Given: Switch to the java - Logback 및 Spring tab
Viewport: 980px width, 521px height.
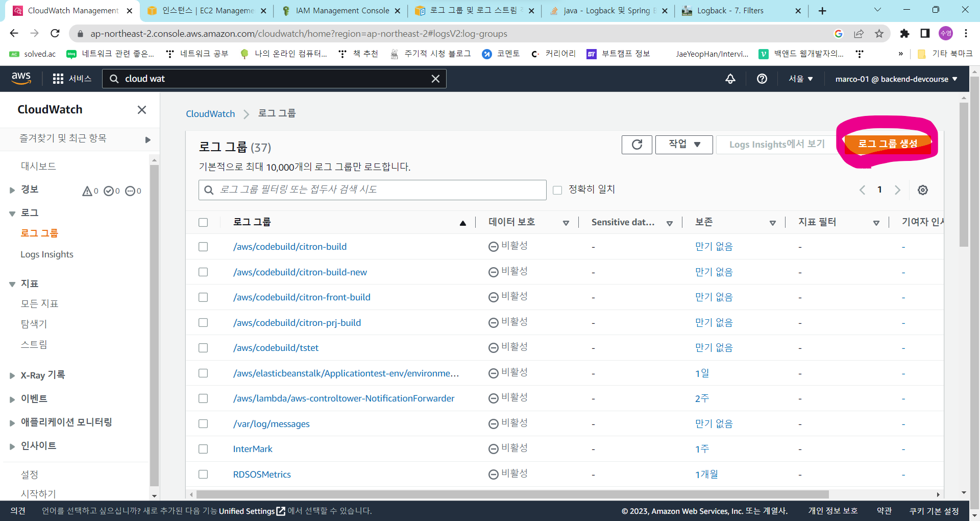Looking at the screenshot, I should pyautogui.click(x=608, y=11).
